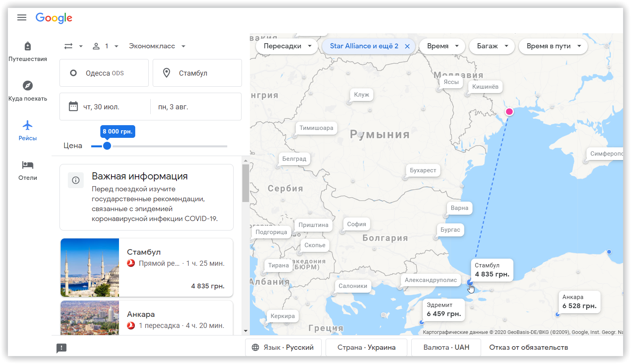631x364 pixels.
Task: Click the Клуж map label
Action: click(x=361, y=95)
